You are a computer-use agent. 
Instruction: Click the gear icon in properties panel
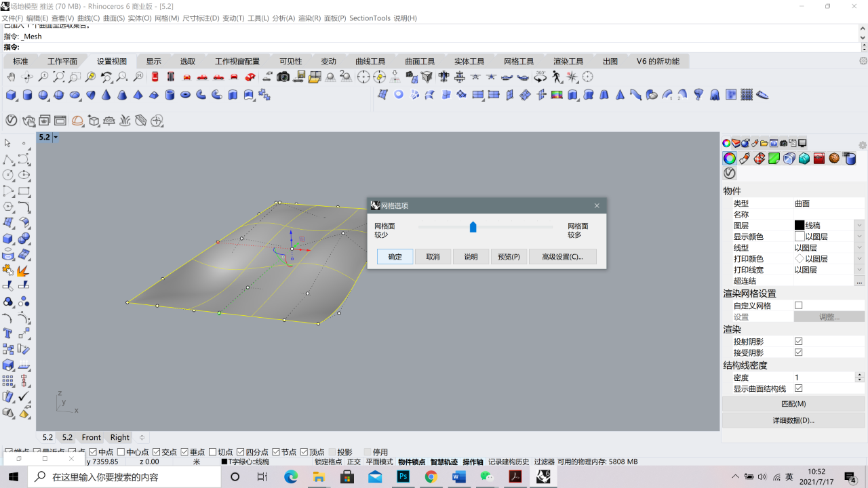(x=863, y=145)
